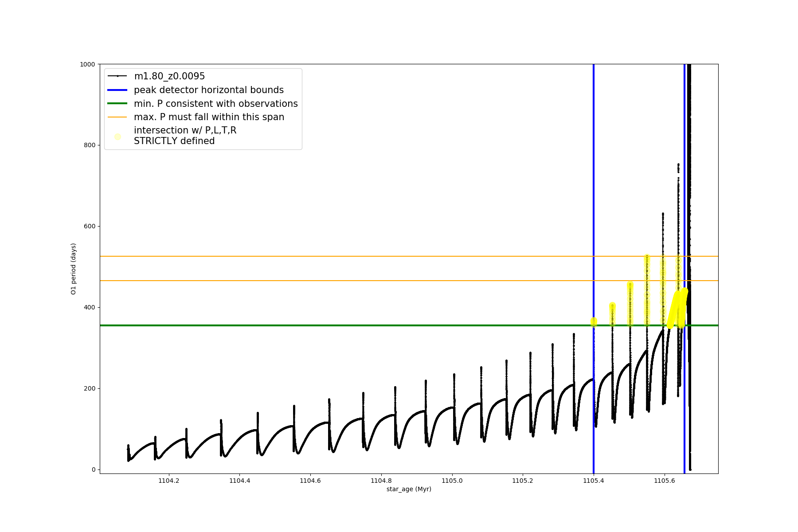The width and height of the screenshot is (798, 532).
Task: Click 'peak detector horizontal bounds' legend text
Action: pos(208,90)
